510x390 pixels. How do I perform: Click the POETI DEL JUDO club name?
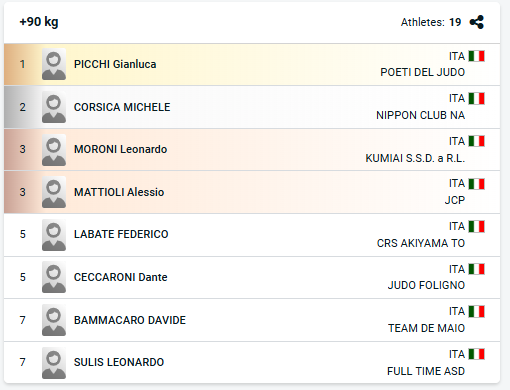422,72
